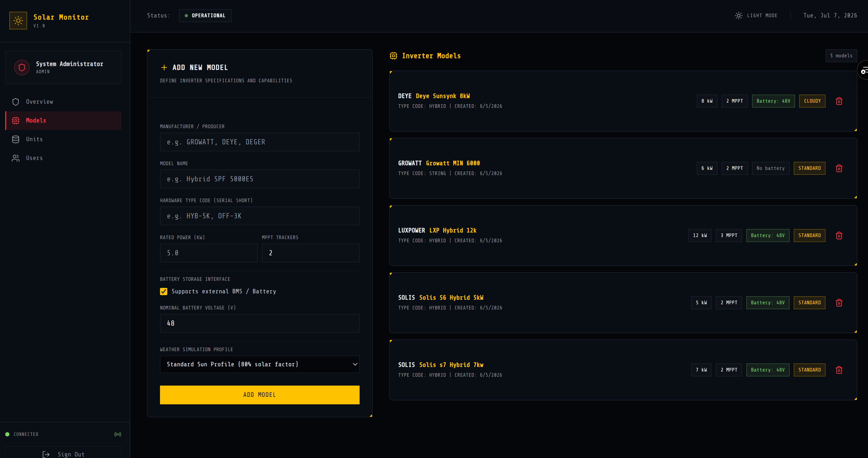868x458 pixels.
Task: Click the 3 MPPT badge on Luxpower
Action: 729,236
